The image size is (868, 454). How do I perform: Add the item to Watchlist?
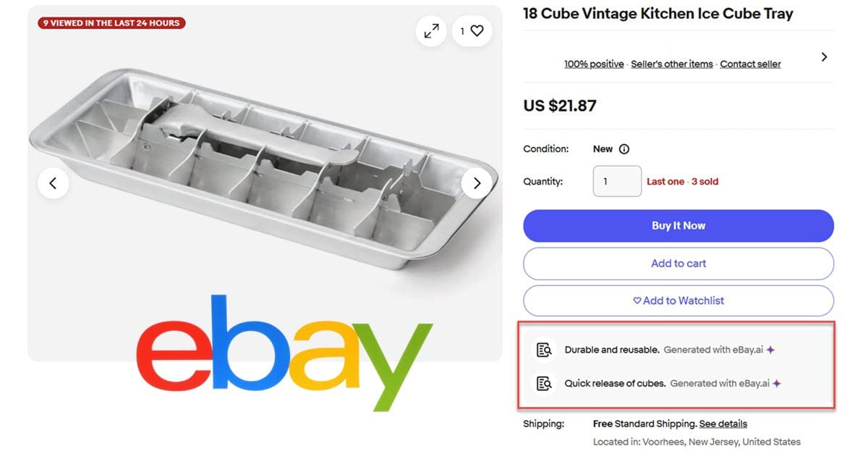point(678,300)
